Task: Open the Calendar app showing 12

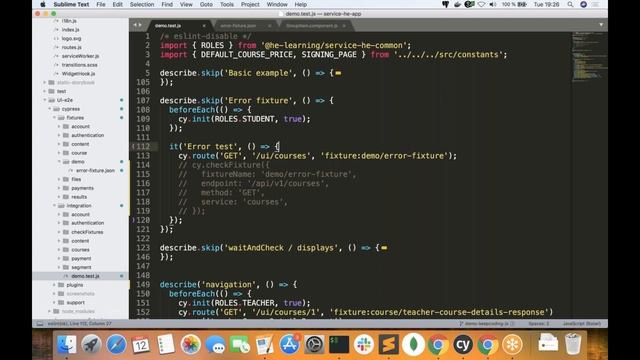Action: pyautogui.click(x=141, y=344)
